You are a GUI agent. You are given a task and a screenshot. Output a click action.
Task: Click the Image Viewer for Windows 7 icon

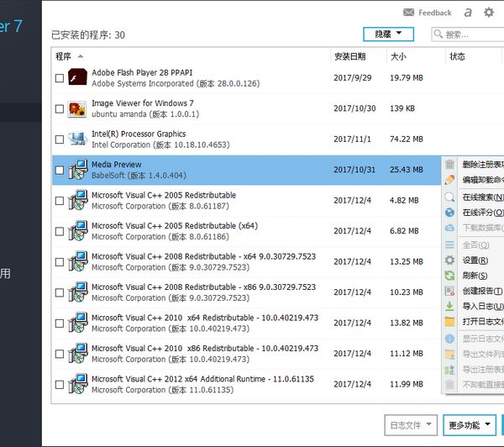pos(77,108)
